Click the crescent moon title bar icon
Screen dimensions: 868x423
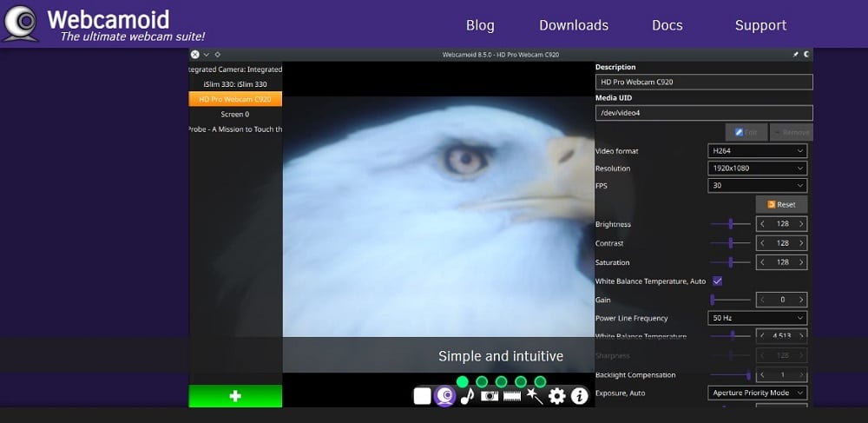click(806, 54)
